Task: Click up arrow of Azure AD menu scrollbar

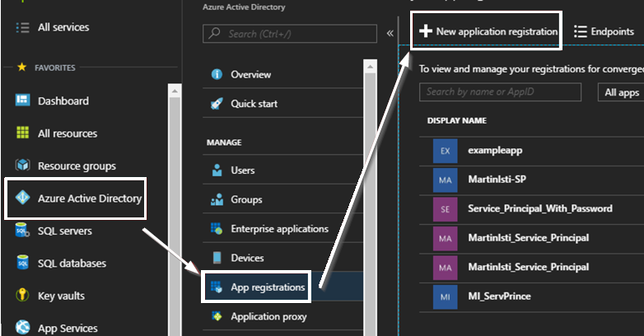Action: (370, 66)
